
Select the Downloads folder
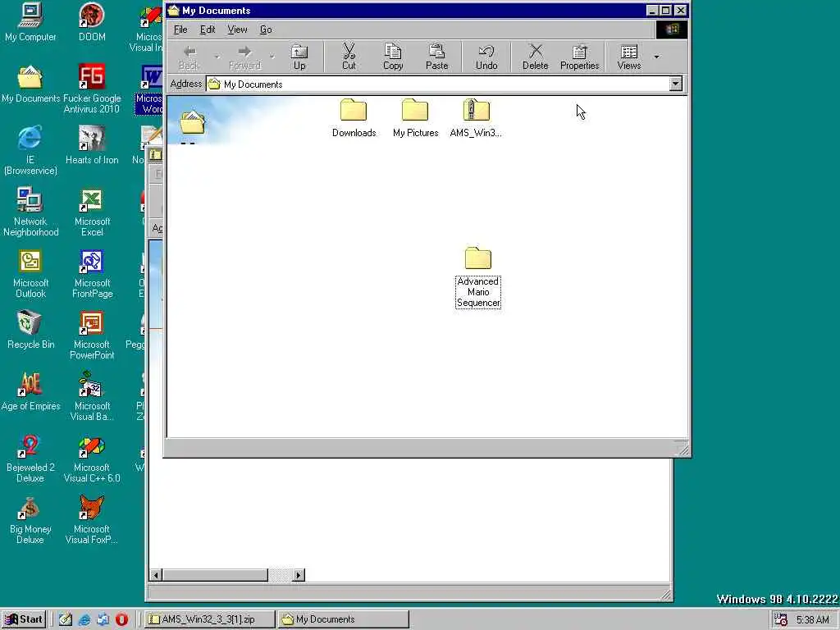[x=354, y=118]
